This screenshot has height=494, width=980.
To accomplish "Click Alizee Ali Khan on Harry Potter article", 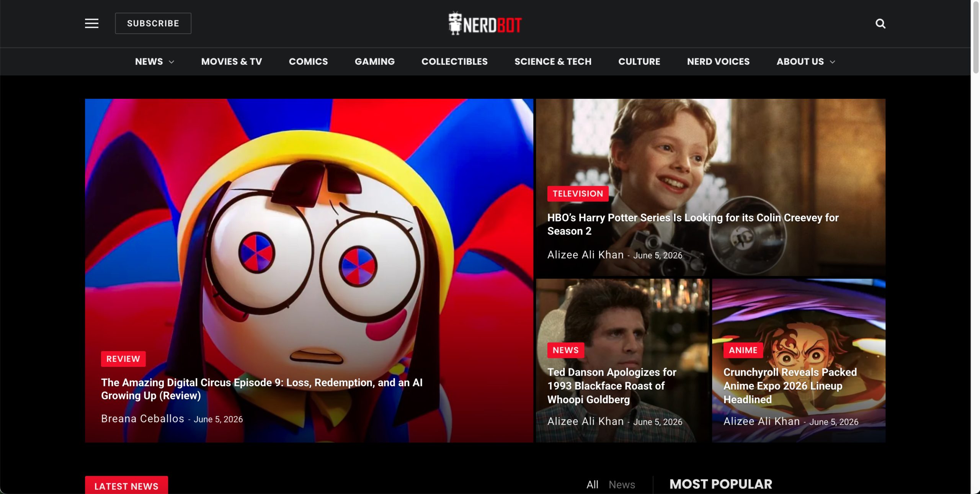I will [585, 255].
